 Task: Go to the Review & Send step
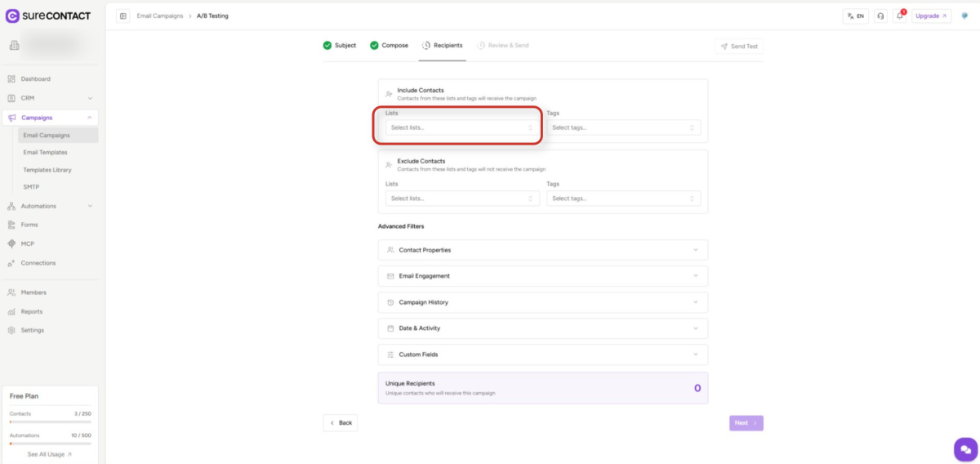click(x=503, y=46)
